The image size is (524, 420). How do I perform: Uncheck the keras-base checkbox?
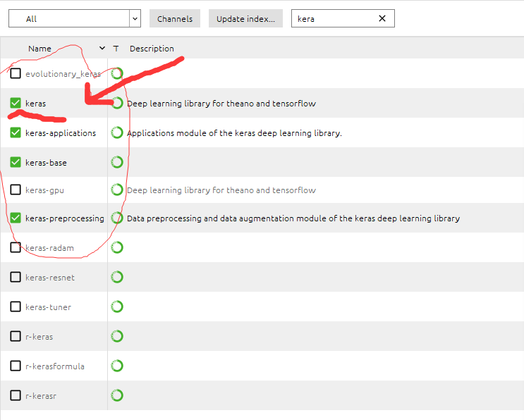point(16,162)
